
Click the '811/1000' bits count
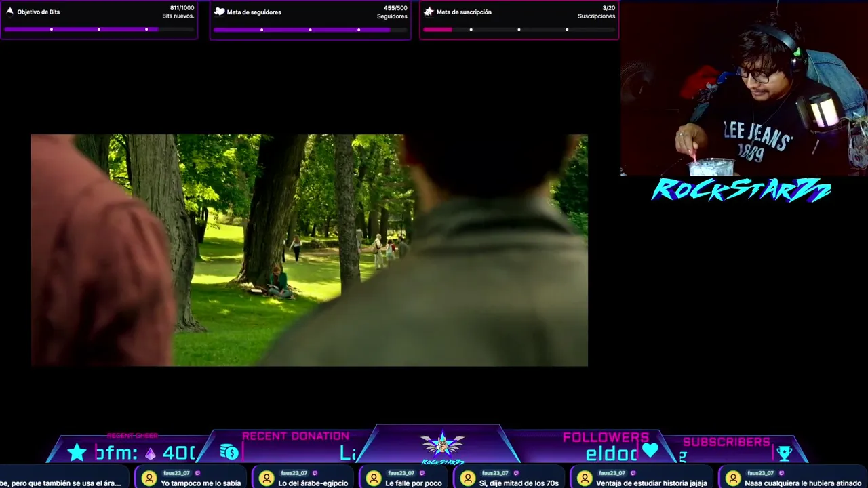(182, 8)
